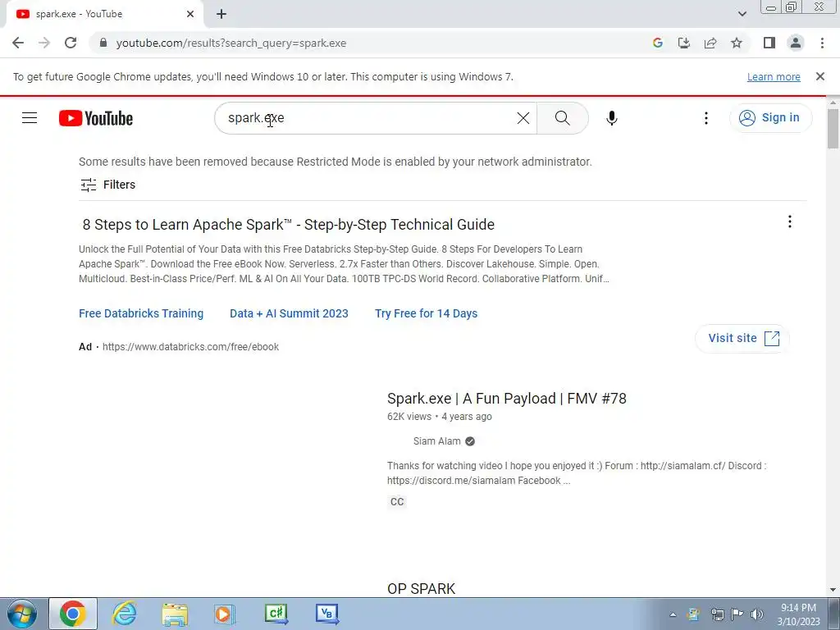Screen dimensions: 840x630
Task: Click the volume speaker tray icon
Action: pyautogui.click(x=757, y=614)
